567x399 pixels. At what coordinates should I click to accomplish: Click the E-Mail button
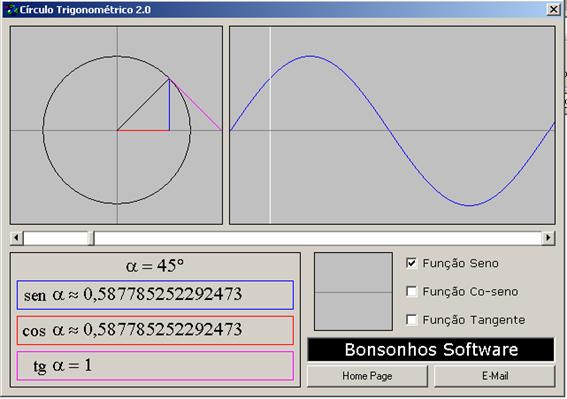coord(495,376)
